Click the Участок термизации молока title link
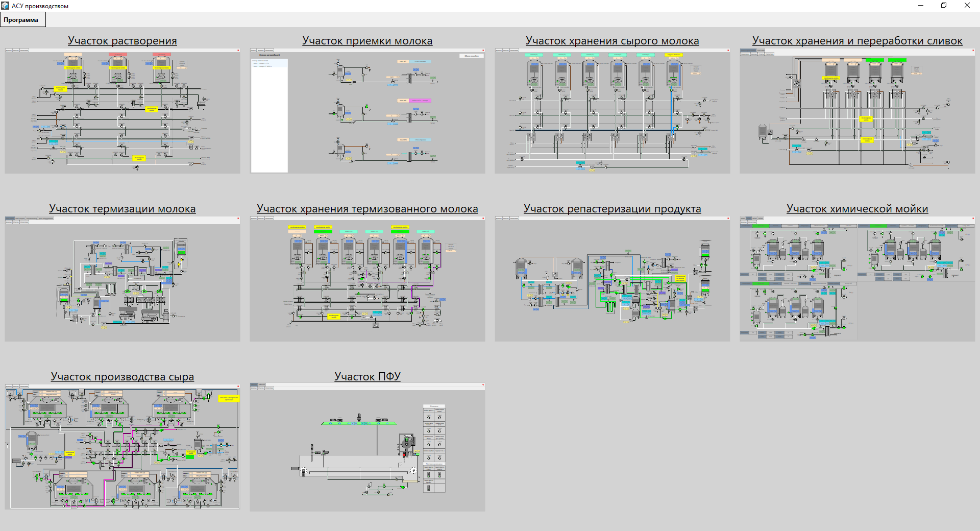 [122, 209]
